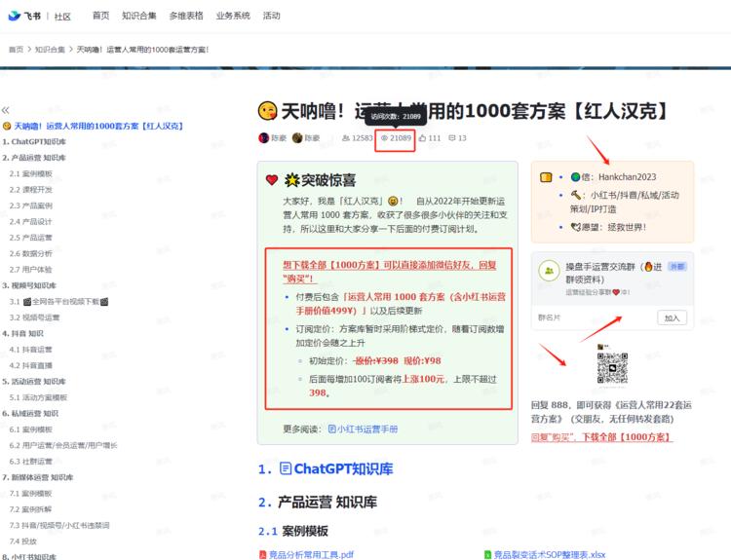Open 首页 in top navigation
This screenshot has width=731, height=560.
pyautogui.click(x=100, y=16)
